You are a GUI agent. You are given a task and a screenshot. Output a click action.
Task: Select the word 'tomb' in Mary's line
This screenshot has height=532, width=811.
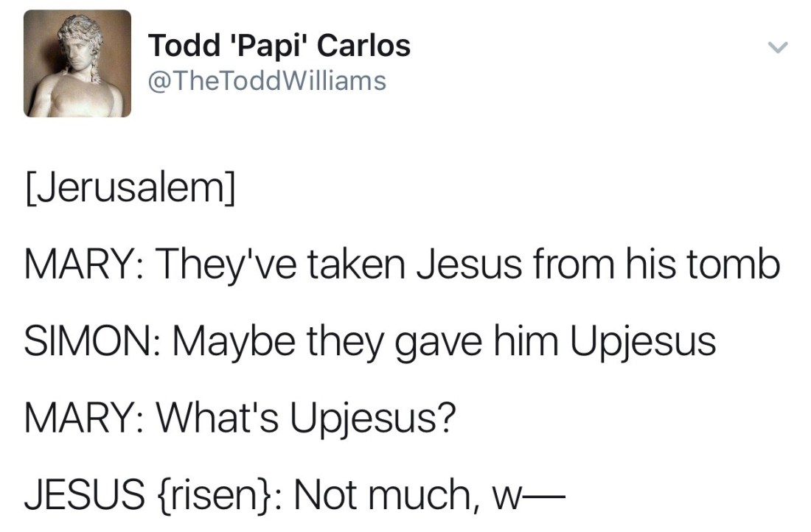tap(733, 265)
